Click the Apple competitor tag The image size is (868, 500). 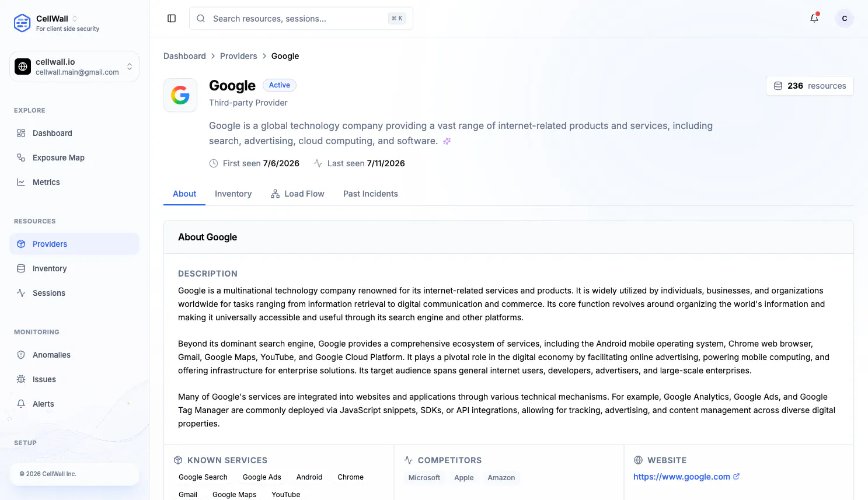(464, 478)
